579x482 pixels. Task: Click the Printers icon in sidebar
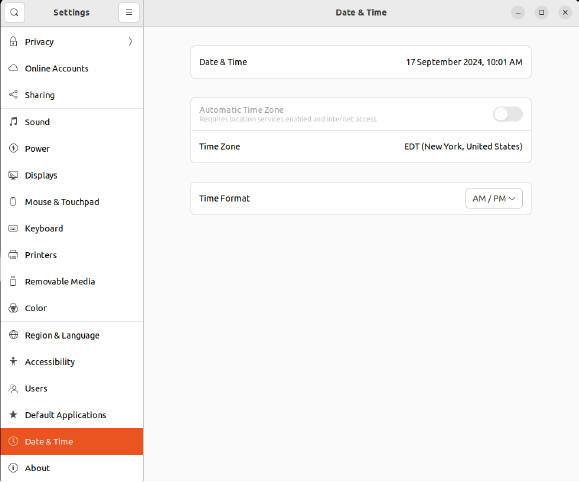point(13,255)
